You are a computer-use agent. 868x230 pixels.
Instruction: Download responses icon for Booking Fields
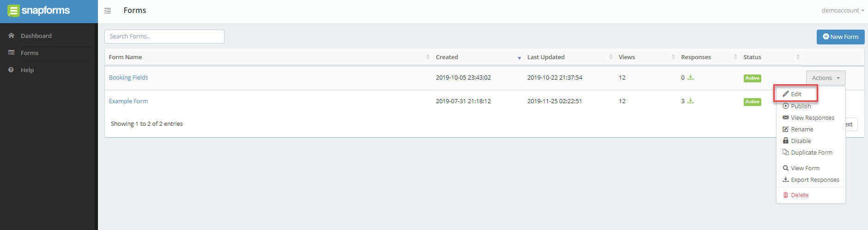tap(691, 77)
